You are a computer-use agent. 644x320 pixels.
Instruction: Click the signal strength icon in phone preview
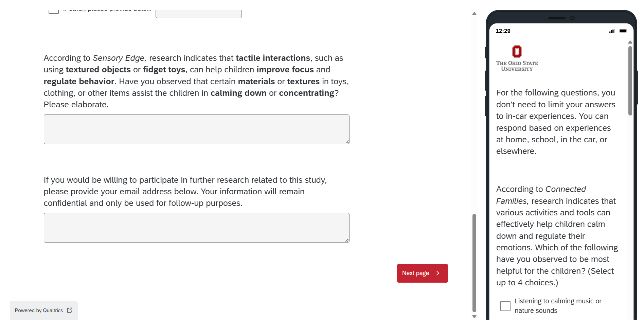point(612,31)
